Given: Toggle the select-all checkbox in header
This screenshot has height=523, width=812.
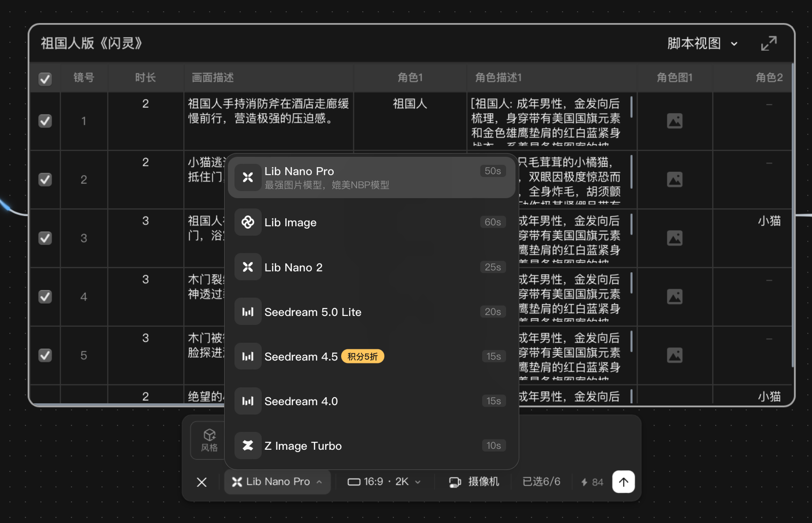Looking at the screenshot, I should 45,79.
